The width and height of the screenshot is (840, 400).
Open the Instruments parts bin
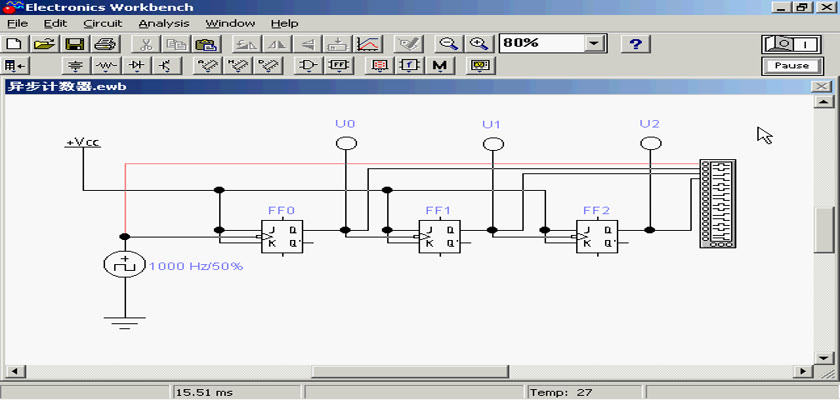481,66
